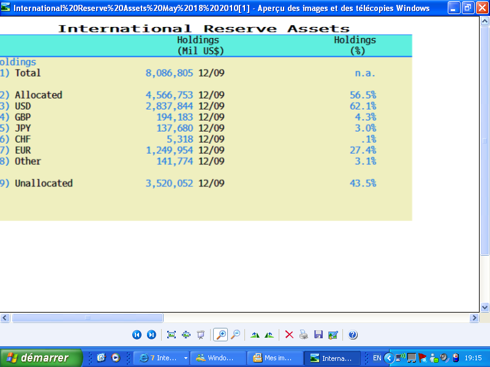Click the value '8,086,805'
490x367 pixels.
[169, 73]
